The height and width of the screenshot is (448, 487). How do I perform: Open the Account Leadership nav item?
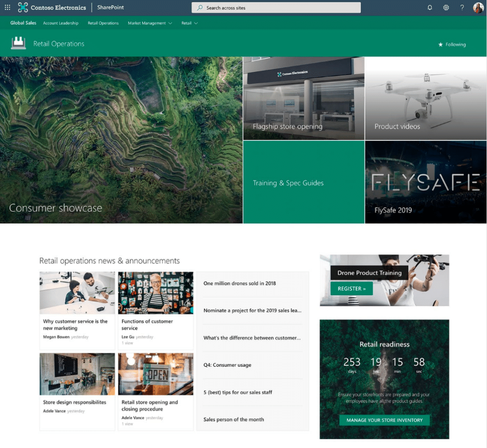click(x=60, y=23)
